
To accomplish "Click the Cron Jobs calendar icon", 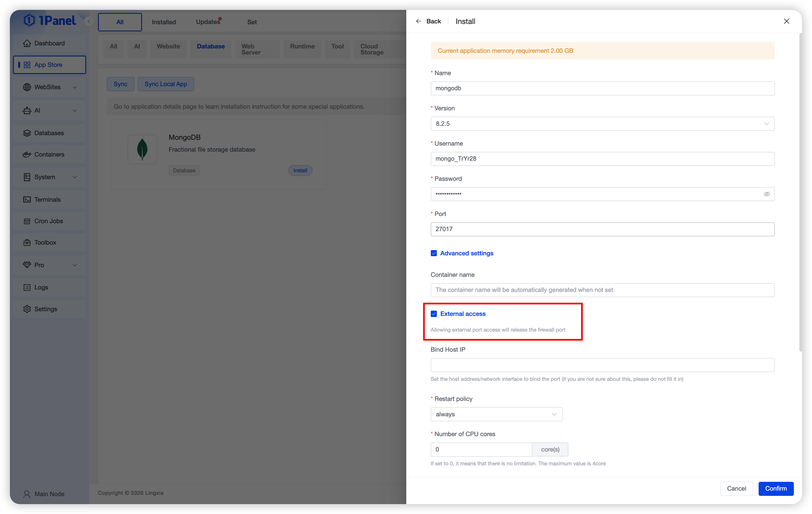I will 27,221.
